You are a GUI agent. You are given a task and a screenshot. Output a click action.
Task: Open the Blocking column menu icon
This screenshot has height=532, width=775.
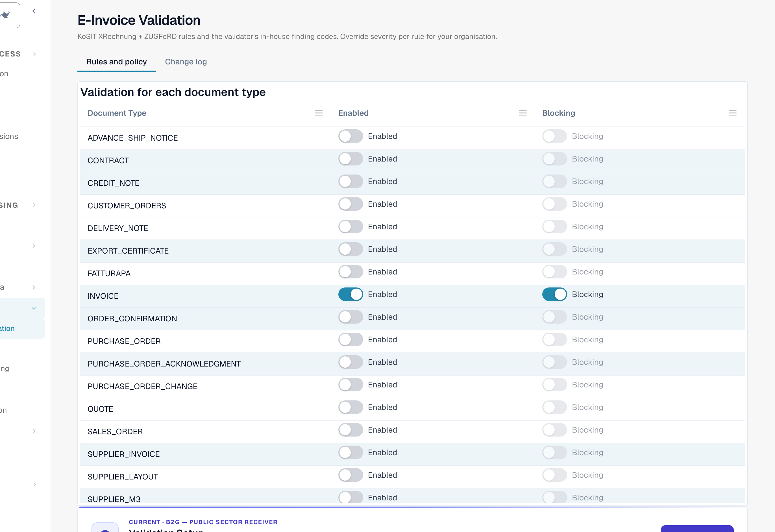coord(732,113)
